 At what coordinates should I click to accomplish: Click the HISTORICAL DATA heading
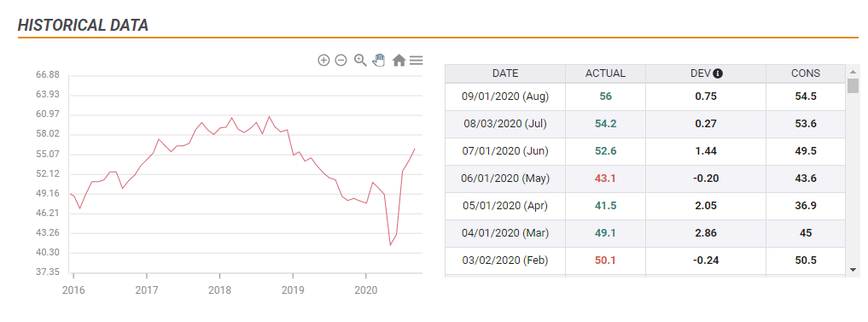point(83,25)
